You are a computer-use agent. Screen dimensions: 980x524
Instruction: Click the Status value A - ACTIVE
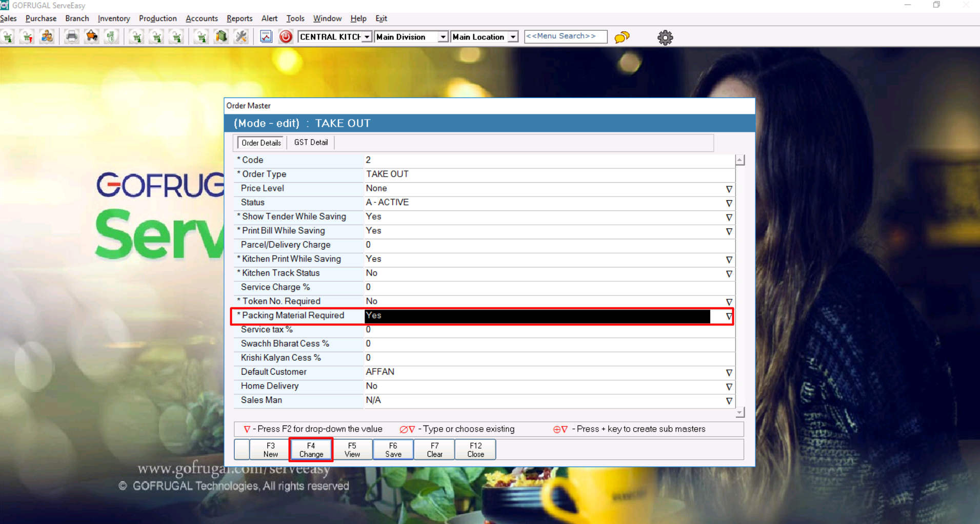click(x=387, y=202)
